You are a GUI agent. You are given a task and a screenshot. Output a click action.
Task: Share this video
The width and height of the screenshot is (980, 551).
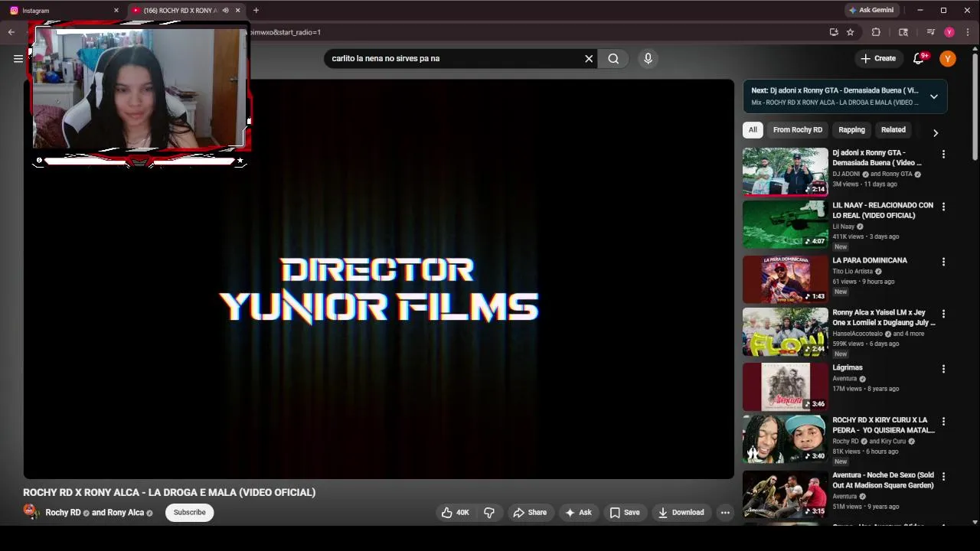click(x=530, y=513)
